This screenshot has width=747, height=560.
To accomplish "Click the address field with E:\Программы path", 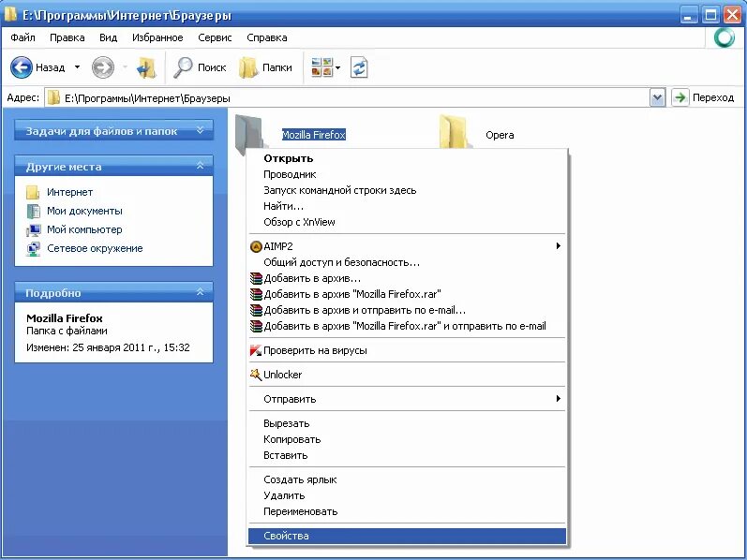I will 348,98.
